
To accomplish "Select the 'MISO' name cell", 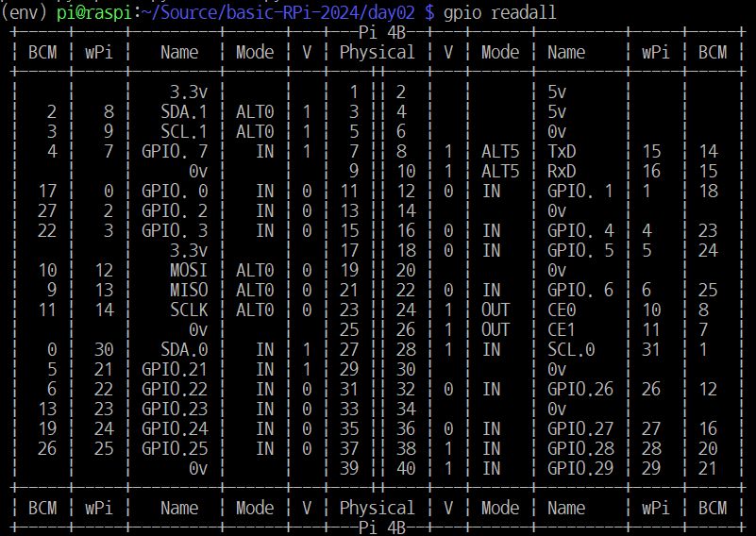I will [x=189, y=290].
